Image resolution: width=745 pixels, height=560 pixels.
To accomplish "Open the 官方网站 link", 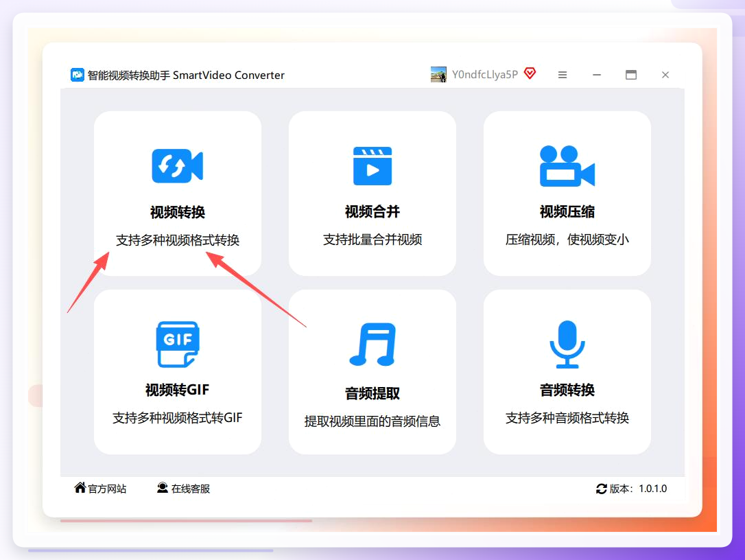I will click(x=107, y=489).
